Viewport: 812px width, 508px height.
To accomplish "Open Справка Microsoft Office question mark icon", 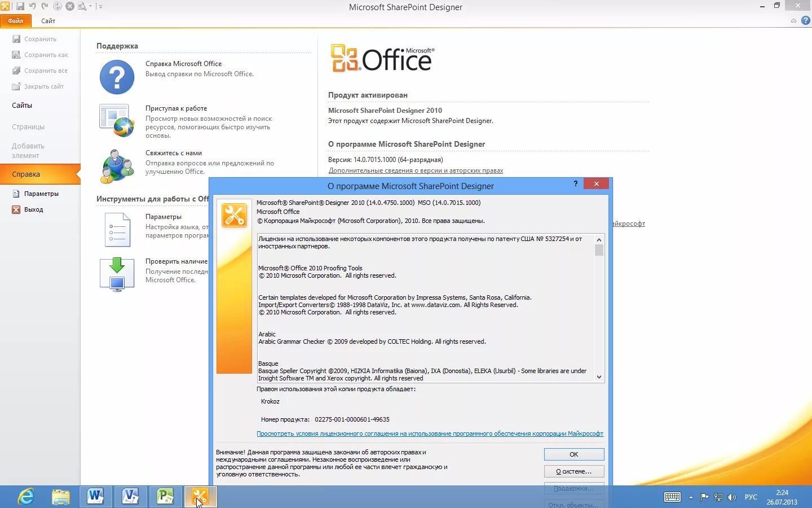I will tap(116, 77).
